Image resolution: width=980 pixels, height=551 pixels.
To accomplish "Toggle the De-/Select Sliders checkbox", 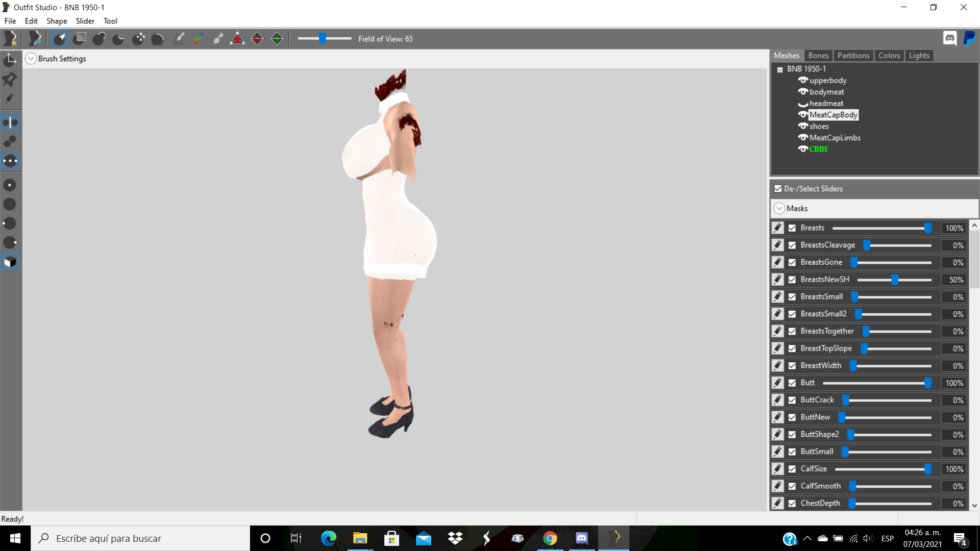I will coord(778,189).
